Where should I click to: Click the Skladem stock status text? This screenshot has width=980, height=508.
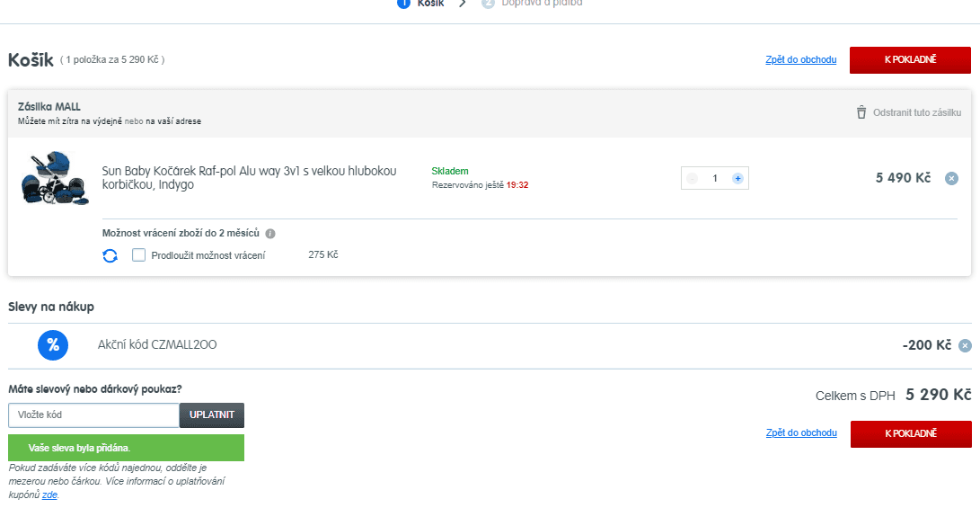450,172
